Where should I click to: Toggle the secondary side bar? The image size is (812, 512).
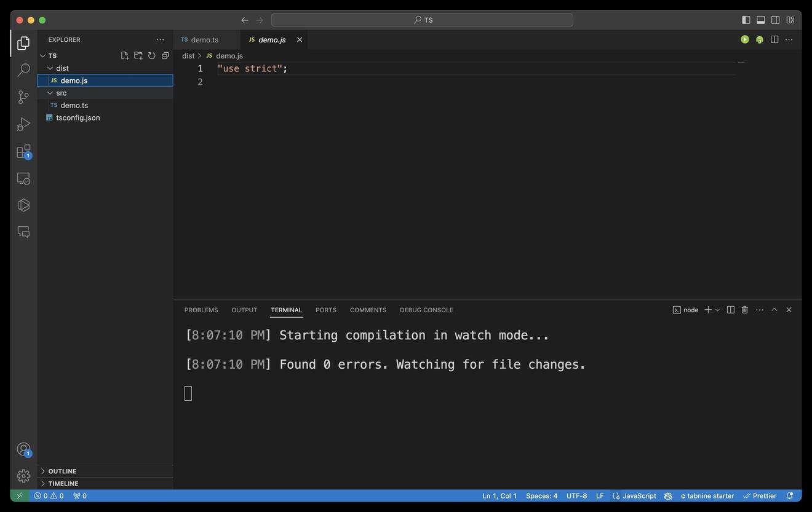click(x=775, y=20)
